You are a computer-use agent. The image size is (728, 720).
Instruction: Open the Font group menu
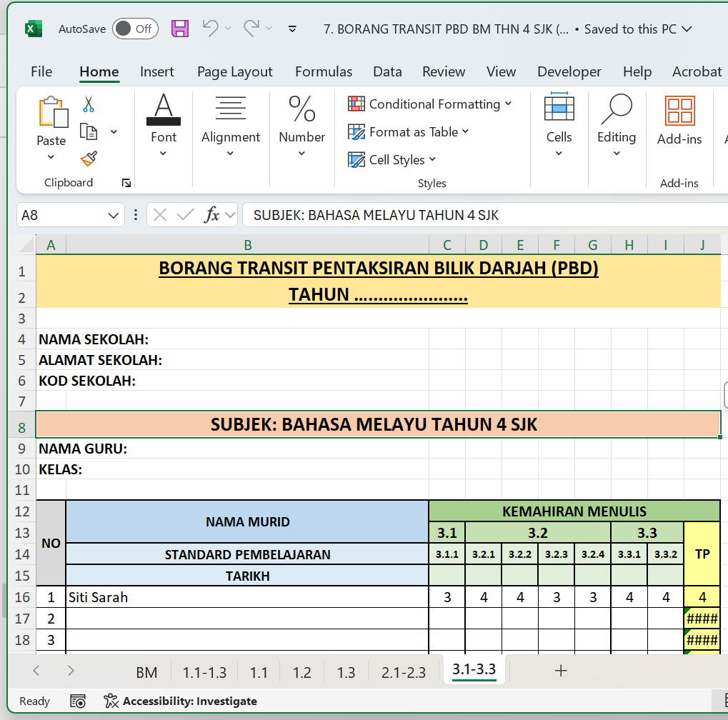(164, 125)
